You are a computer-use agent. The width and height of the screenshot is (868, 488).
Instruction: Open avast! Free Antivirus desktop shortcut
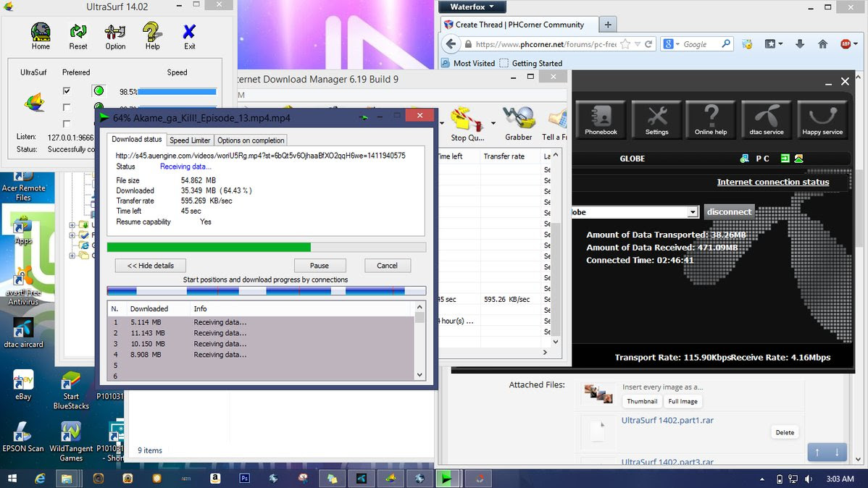(x=23, y=285)
